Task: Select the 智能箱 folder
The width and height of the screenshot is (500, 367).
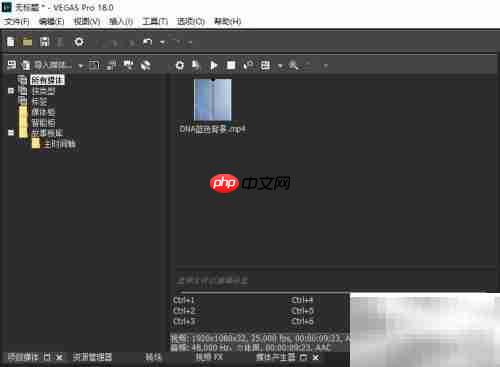Action: pos(43,123)
